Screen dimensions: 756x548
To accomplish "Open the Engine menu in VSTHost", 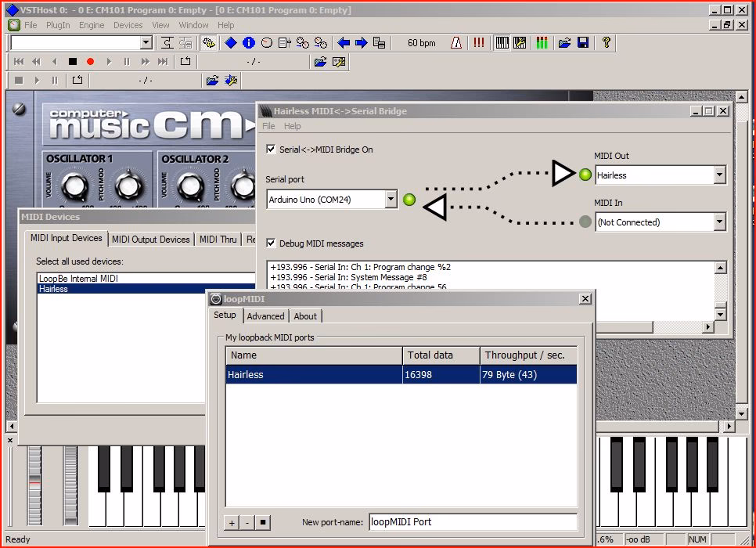I will pyautogui.click(x=92, y=25).
